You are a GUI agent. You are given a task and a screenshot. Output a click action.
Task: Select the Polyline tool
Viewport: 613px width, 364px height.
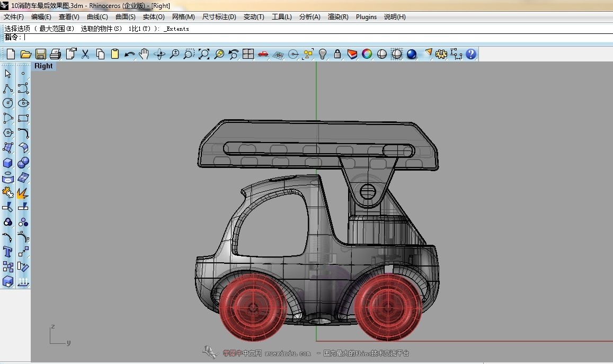[x=8, y=88]
